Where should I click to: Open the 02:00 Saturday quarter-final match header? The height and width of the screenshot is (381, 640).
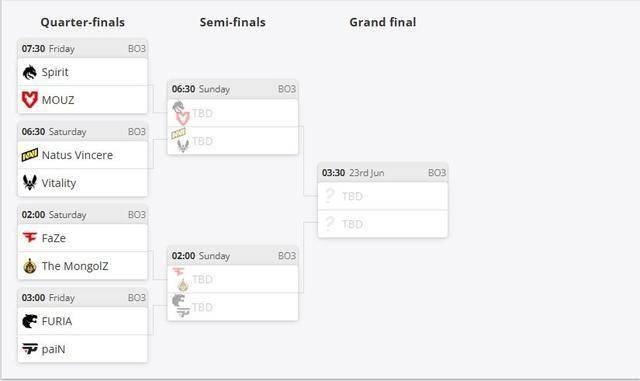83,215
